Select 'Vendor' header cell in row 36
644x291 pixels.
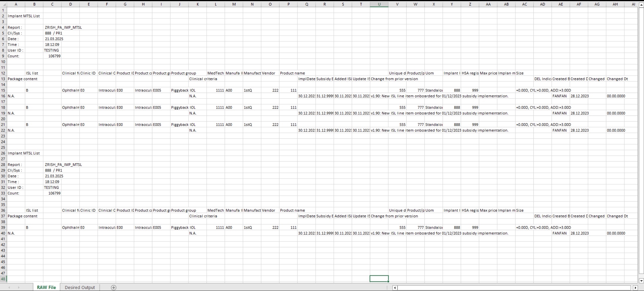(x=268, y=211)
